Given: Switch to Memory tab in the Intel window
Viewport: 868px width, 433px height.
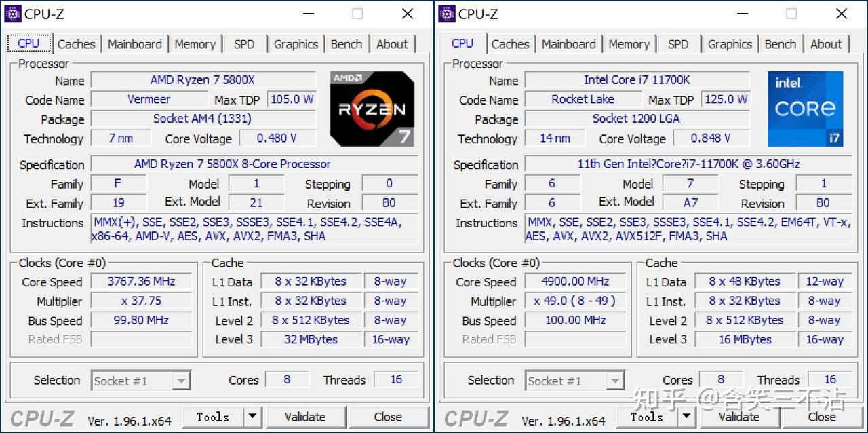Looking at the screenshot, I should coord(629,44).
